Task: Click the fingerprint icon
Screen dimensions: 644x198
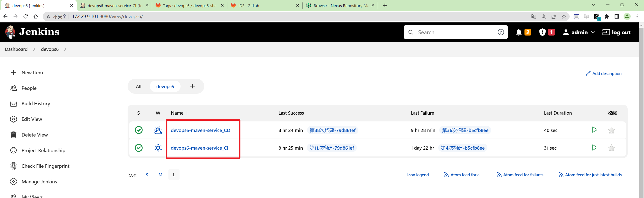Action: [x=13, y=166]
